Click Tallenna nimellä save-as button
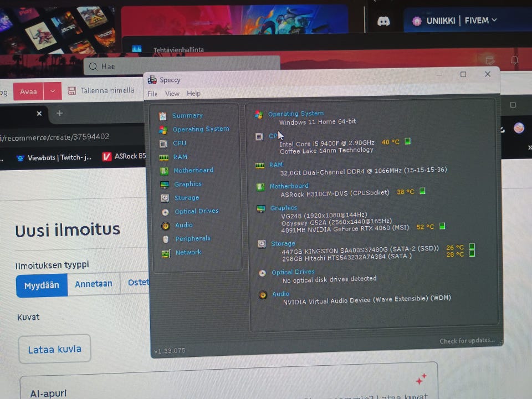 (101, 90)
